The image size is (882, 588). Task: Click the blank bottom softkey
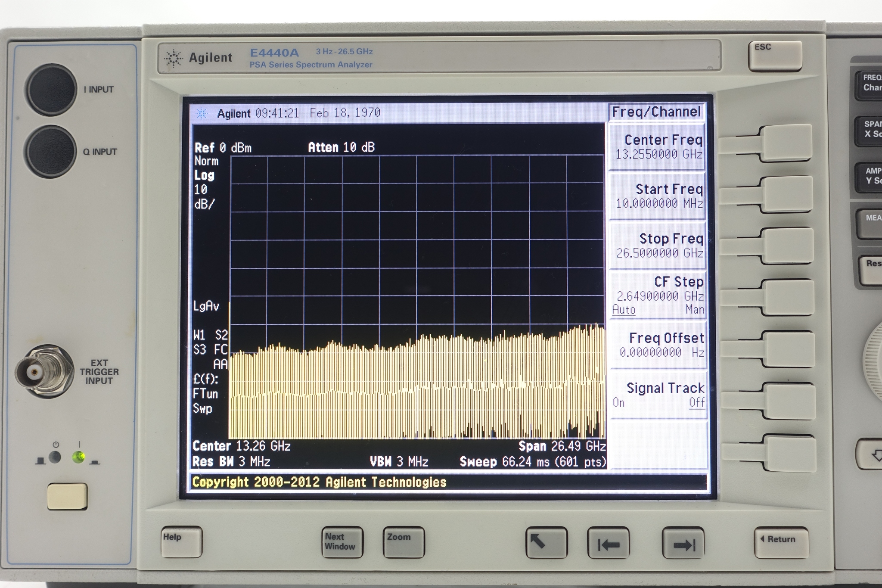[x=789, y=453]
